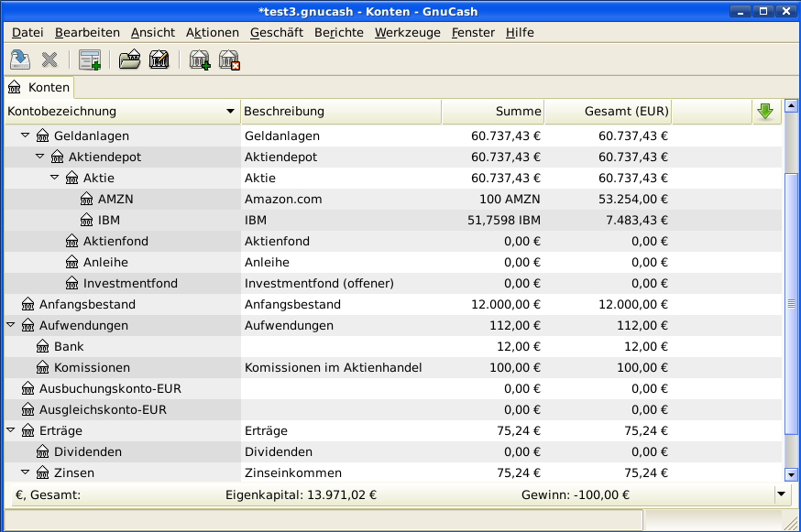Open the Werkzeuge menu

click(407, 32)
